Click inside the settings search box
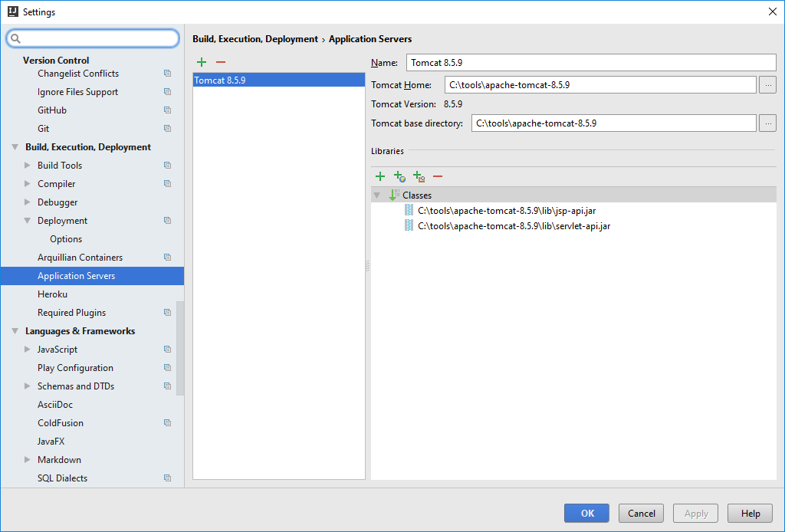This screenshot has width=785, height=532. [x=92, y=38]
